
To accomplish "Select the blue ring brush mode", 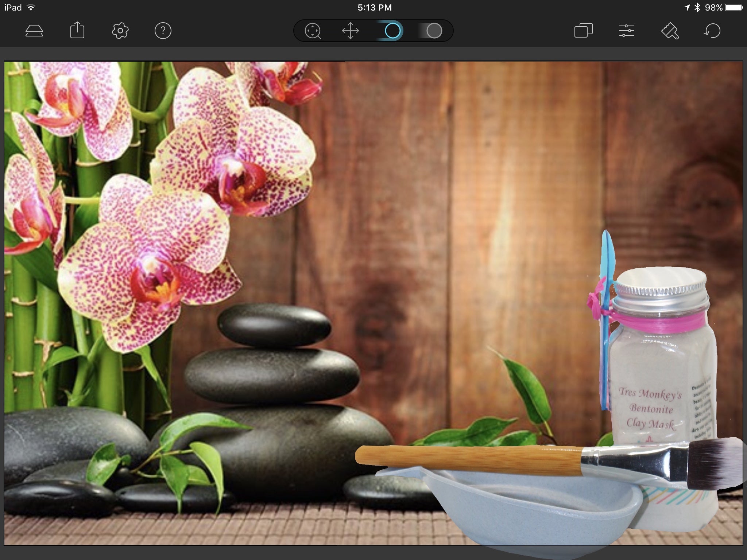I will point(392,31).
